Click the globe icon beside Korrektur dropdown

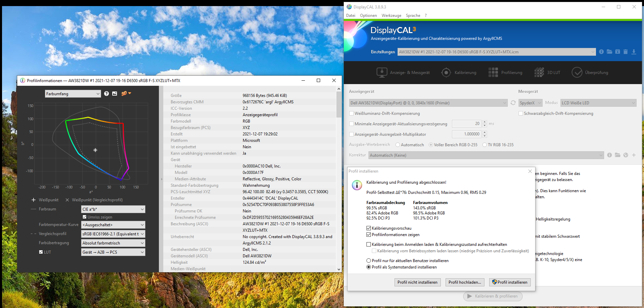(x=626, y=155)
